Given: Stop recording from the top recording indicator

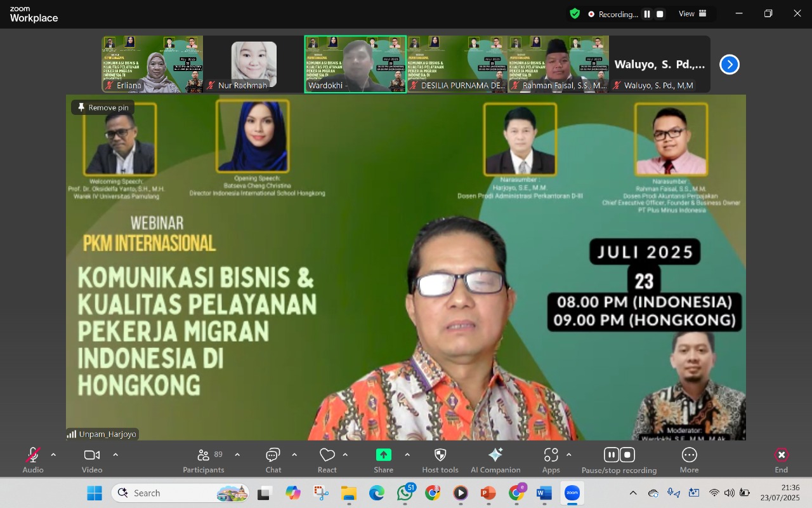Looking at the screenshot, I should point(660,14).
